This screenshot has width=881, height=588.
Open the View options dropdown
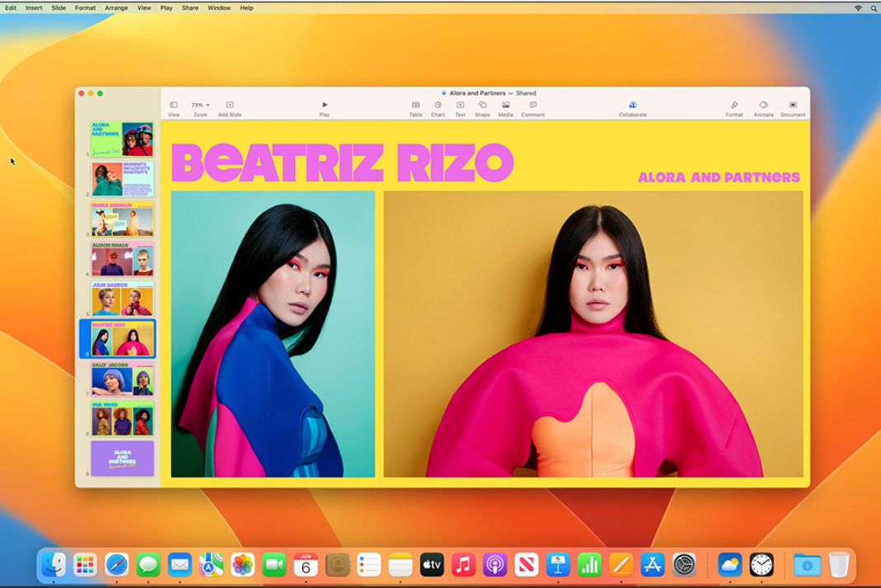(x=174, y=106)
